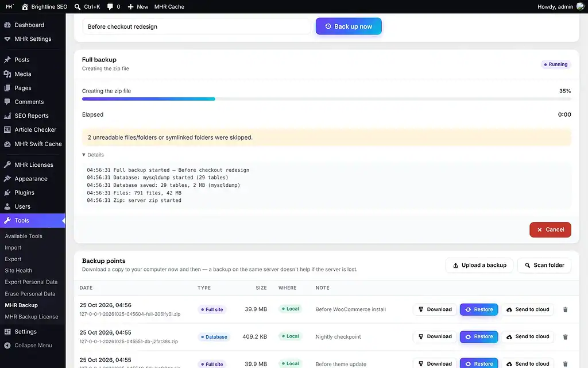Open Erase Personal Data submenu item

[x=30, y=294]
